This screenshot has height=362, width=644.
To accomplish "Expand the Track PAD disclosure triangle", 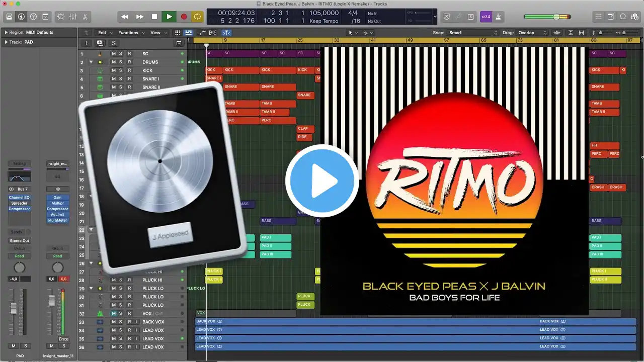I will 6,42.
